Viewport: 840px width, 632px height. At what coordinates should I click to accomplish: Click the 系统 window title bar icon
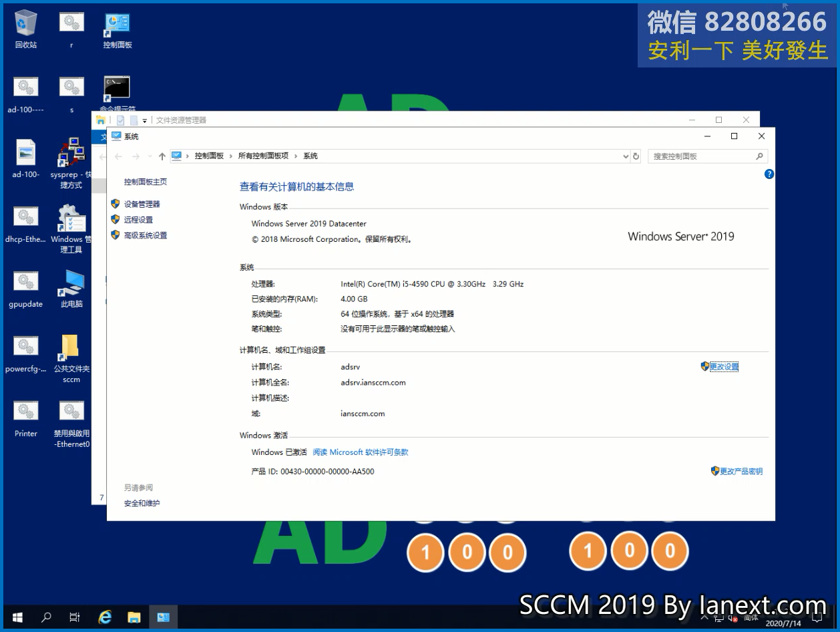(116, 136)
